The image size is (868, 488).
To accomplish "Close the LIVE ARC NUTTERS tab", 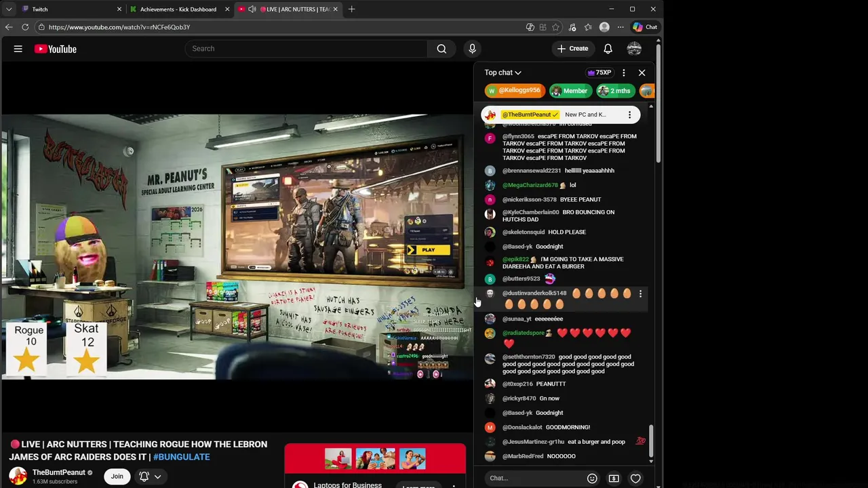I will tap(335, 9).
